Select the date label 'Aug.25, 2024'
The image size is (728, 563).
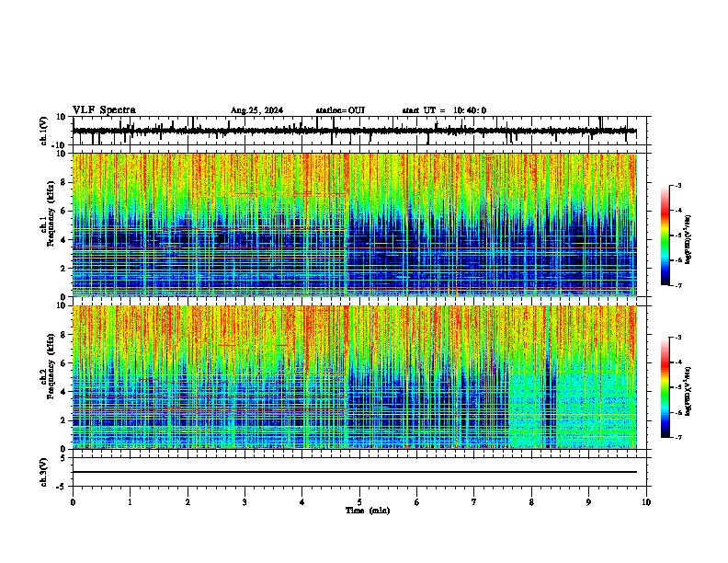[256, 110]
